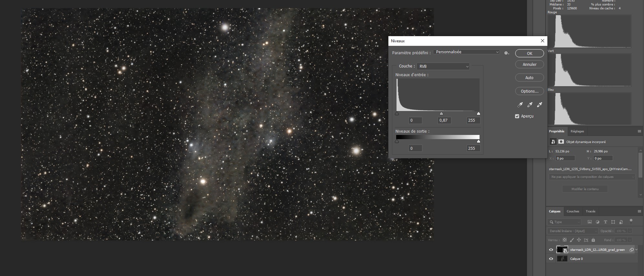Viewport: 644px width, 276px height.
Task: Switch to the Propriétés tab
Action: [556, 131]
